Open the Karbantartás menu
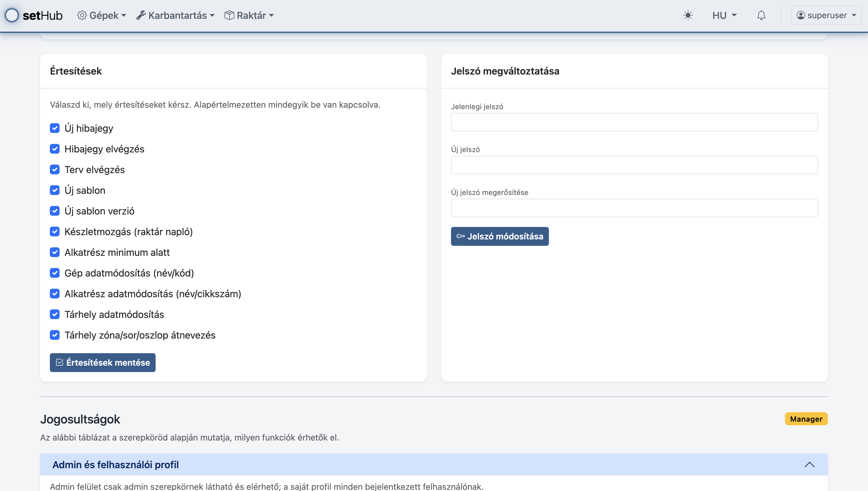The width and height of the screenshot is (868, 491). (178, 15)
